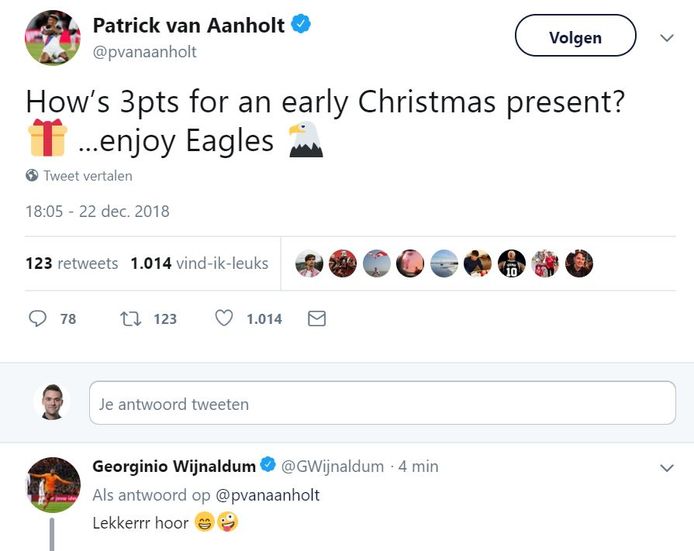Open Georginio Wijnaldum's profile avatar
This screenshot has width=694, height=551.
click(x=52, y=486)
